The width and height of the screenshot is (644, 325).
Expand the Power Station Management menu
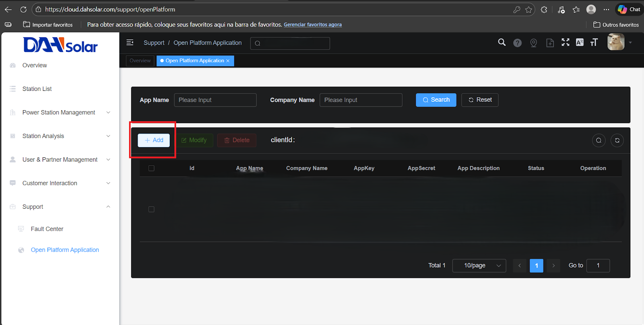tap(60, 113)
